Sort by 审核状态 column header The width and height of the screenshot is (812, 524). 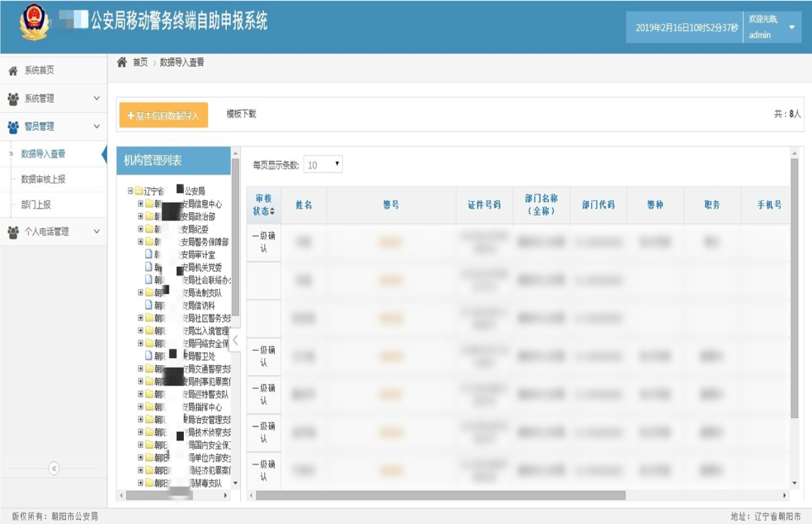264,205
